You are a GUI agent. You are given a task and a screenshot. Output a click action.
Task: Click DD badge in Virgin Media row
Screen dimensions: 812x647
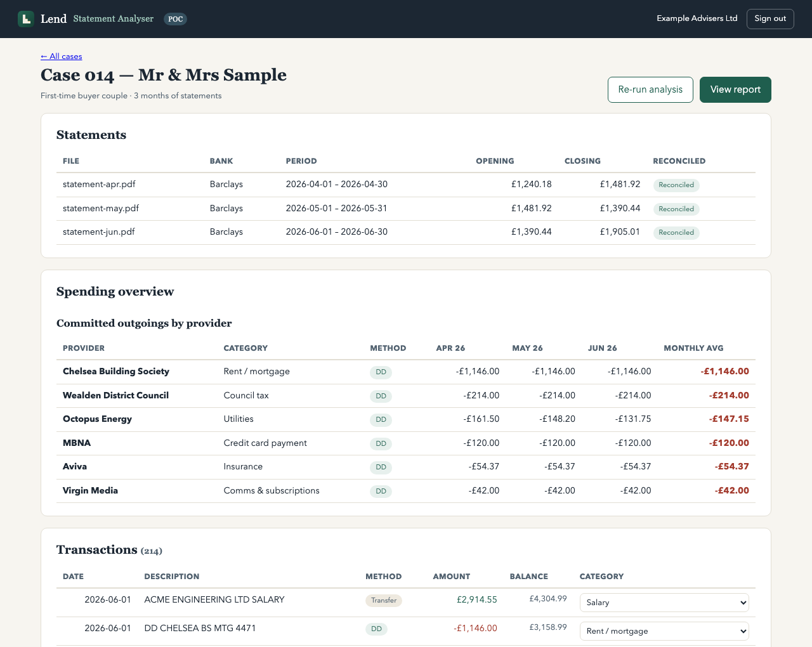pyautogui.click(x=381, y=491)
